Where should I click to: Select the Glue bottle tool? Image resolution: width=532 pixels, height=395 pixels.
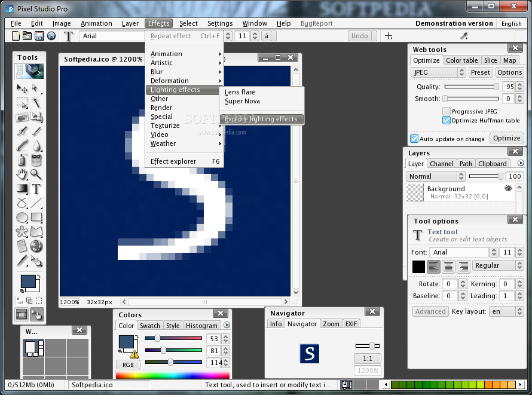pos(22,160)
